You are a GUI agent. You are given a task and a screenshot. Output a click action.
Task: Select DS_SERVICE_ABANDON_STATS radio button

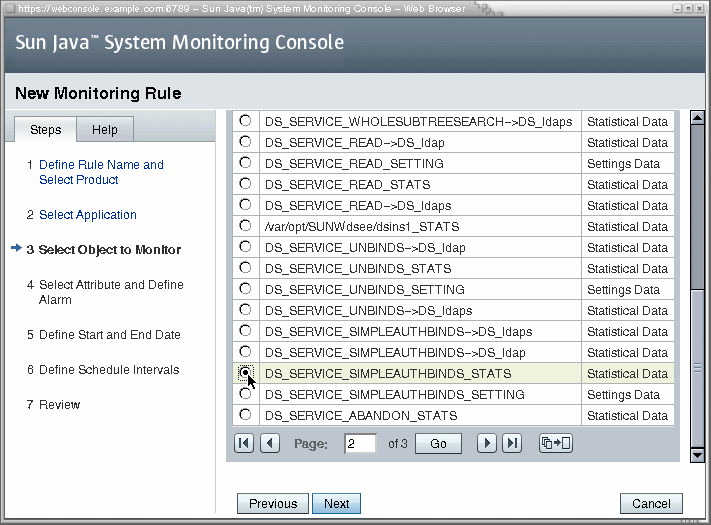pyautogui.click(x=245, y=414)
